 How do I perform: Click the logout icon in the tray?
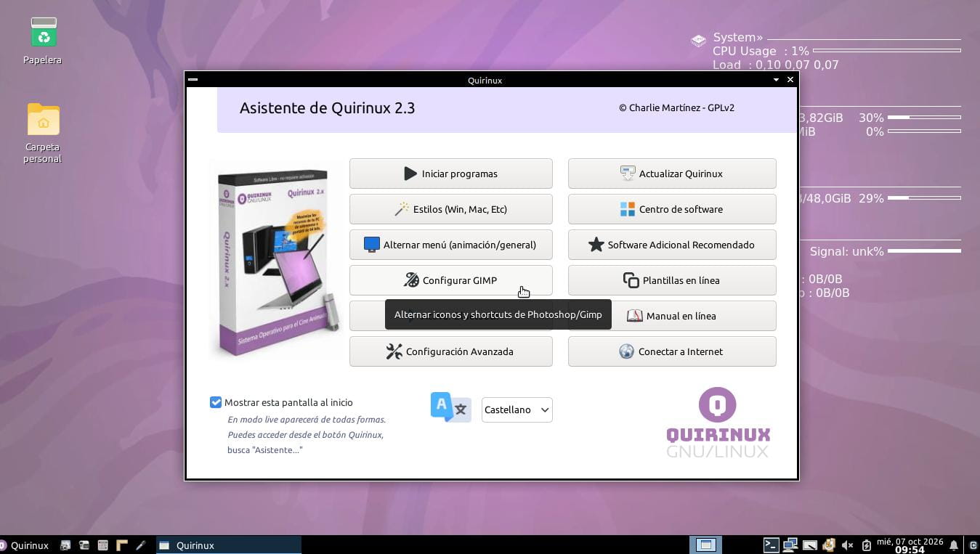tap(974, 545)
